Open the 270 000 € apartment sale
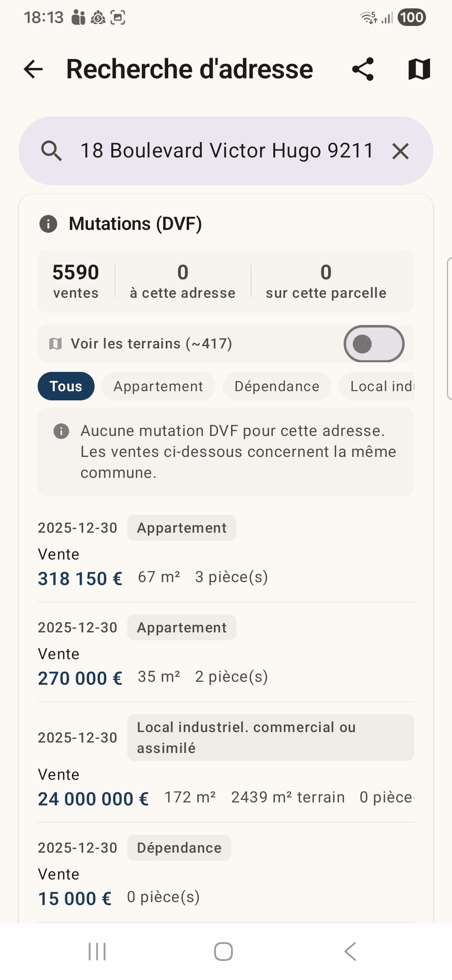This screenshot has height=980, width=452. tap(226, 652)
